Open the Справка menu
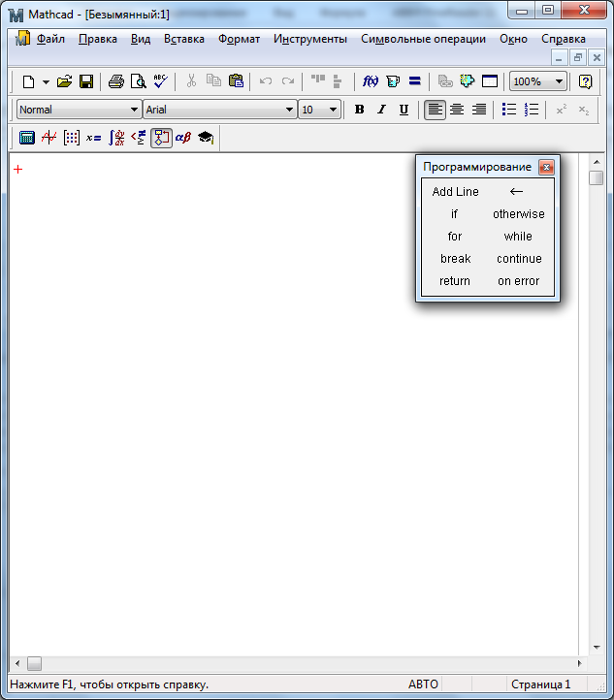The image size is (614, 700). tap(564, 39)
